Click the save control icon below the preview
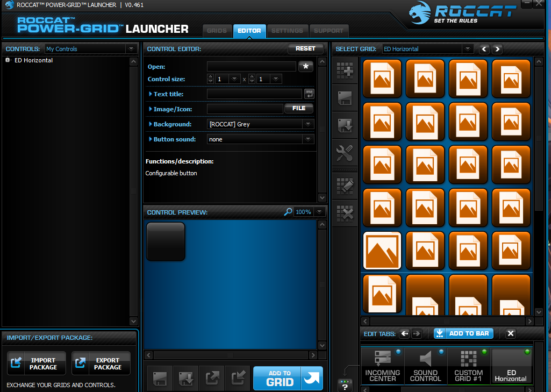This screenshot has width=551, height=392. (x=160, y=379)
